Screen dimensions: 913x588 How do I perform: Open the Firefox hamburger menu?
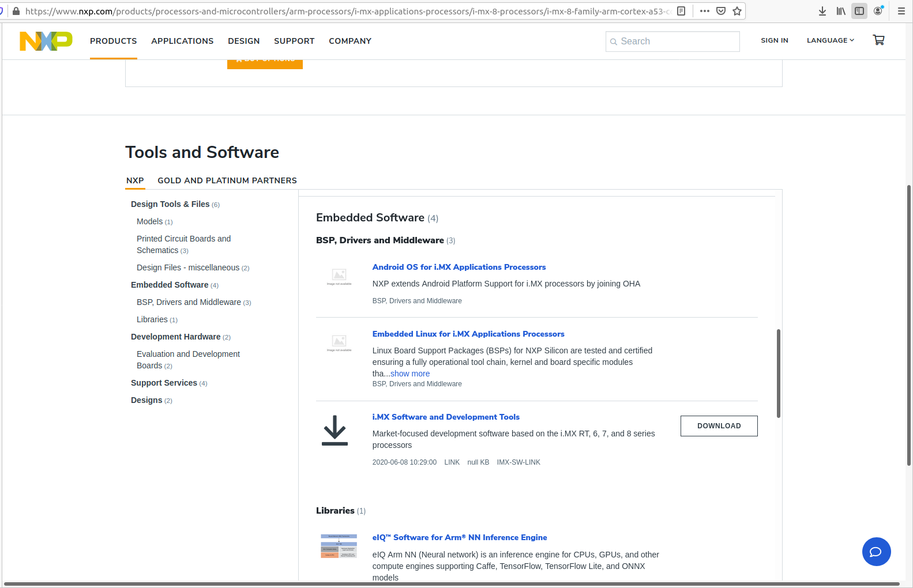click(x=901, y=11)
